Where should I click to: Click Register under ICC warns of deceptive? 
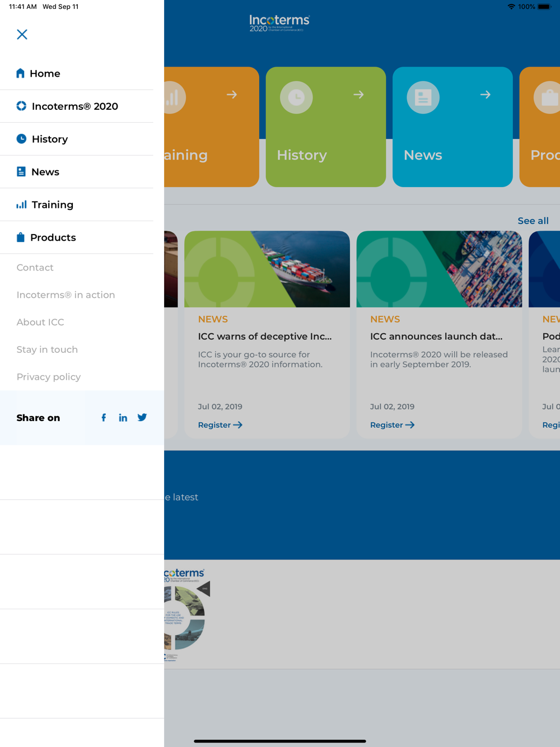point(220,425)
